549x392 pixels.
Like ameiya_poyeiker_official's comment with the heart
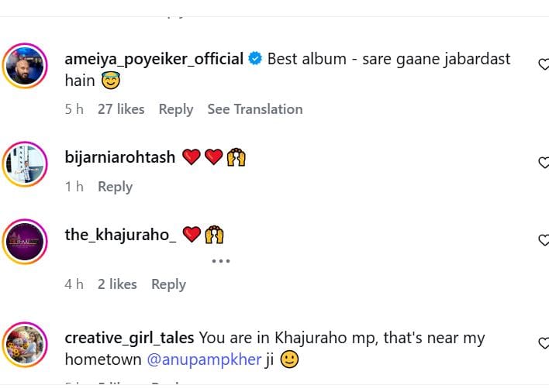point(543,65)
